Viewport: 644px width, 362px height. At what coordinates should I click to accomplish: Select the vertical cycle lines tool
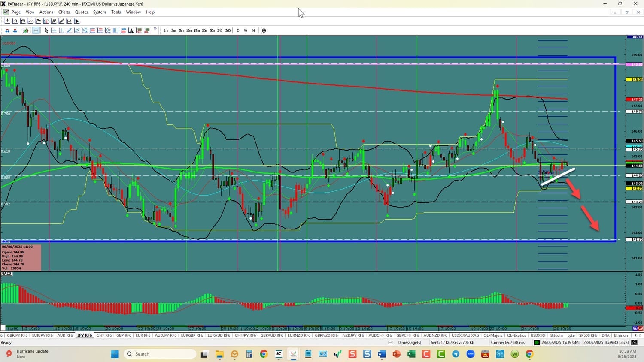pyautogui.click(x=115, y=30)
